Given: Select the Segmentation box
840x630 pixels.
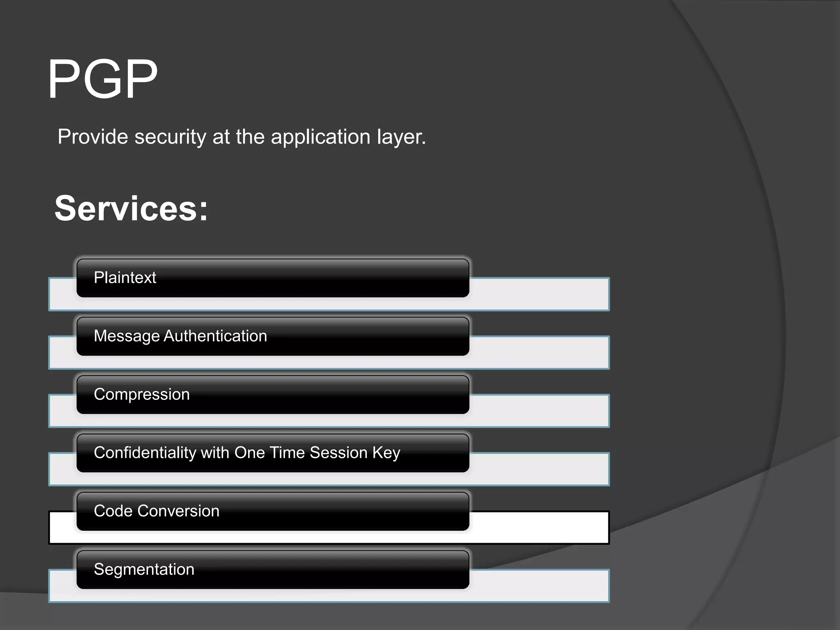Looking at the screenshot, I should (273, 569).
